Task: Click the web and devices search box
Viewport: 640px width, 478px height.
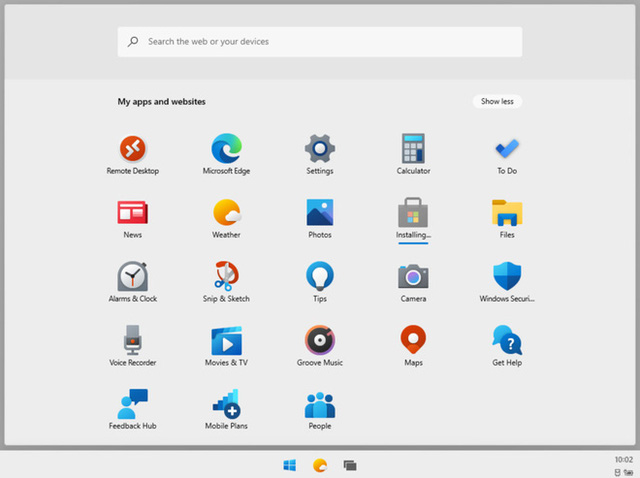Action: [320, 42]
